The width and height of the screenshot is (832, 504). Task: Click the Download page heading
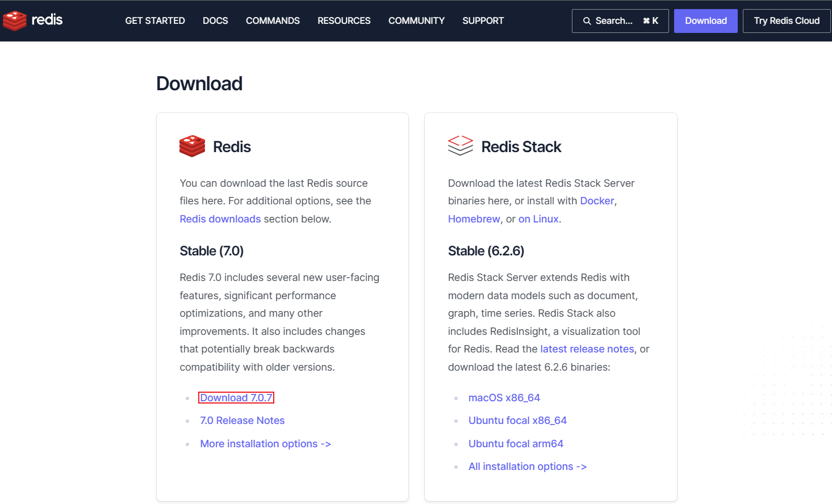[199, 83]
